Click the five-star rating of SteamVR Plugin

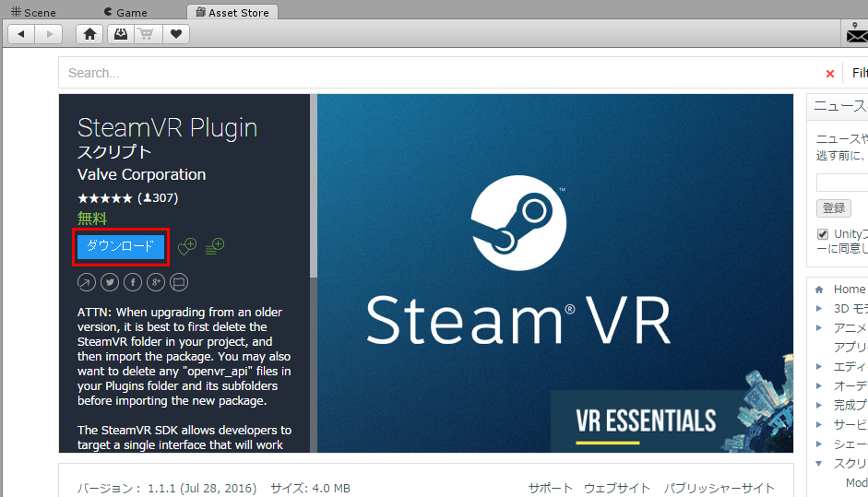[x=104, y=198]
